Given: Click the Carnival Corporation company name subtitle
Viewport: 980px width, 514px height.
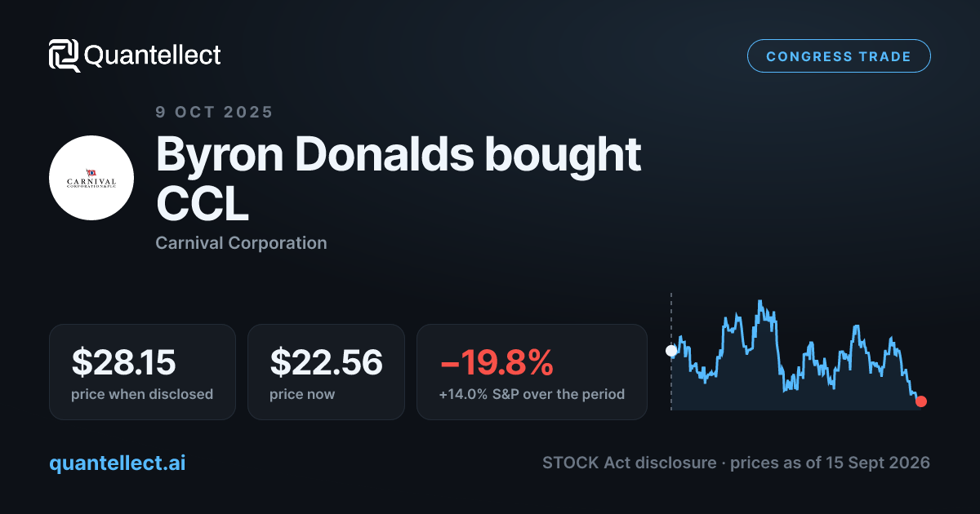Looking at the screenshot, I should point(241,243).
